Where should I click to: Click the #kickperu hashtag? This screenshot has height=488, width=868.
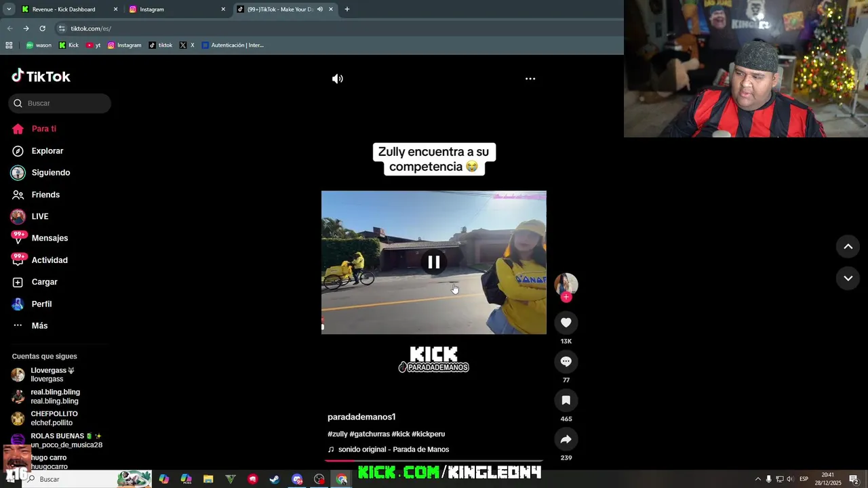[x=429, y=434]
